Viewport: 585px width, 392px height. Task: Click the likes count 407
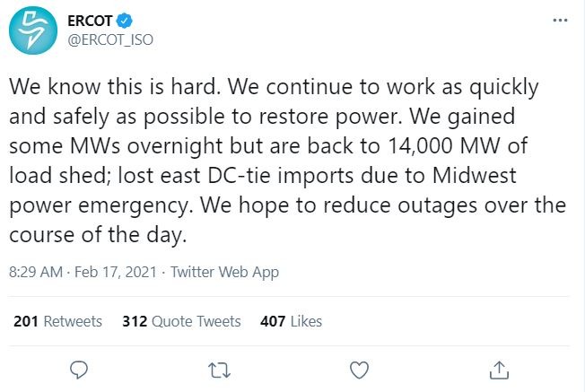273,321
